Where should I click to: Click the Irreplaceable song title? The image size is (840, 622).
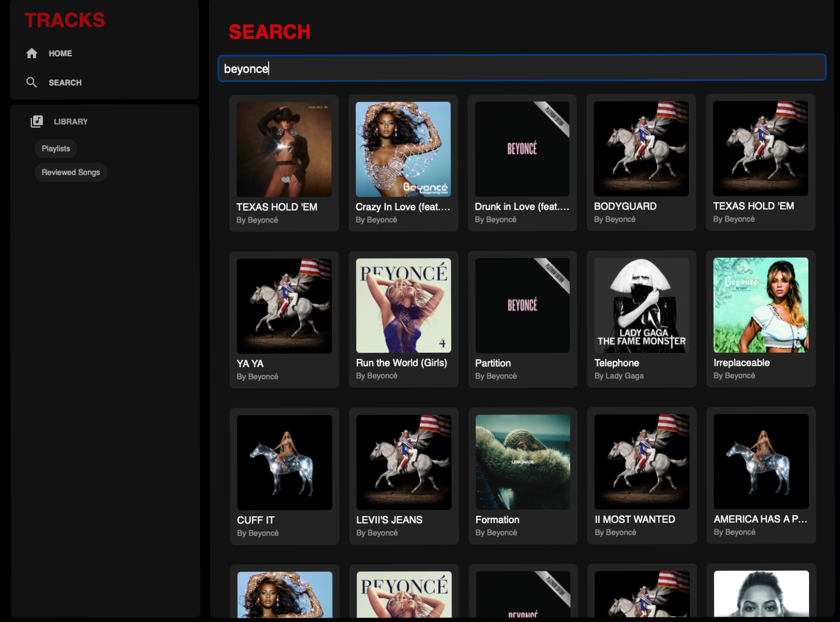(741, 363)
